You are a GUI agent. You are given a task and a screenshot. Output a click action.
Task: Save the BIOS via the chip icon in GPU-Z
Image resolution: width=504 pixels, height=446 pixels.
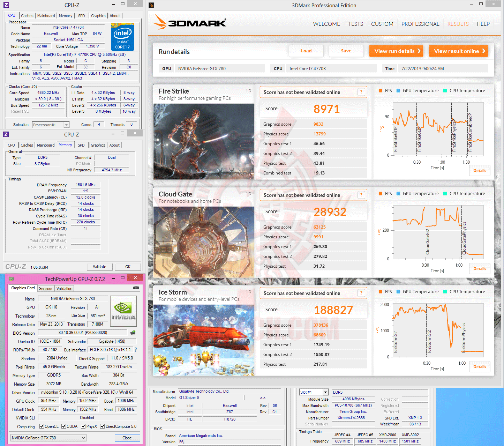pyautogui.click(x=133, y=333)
